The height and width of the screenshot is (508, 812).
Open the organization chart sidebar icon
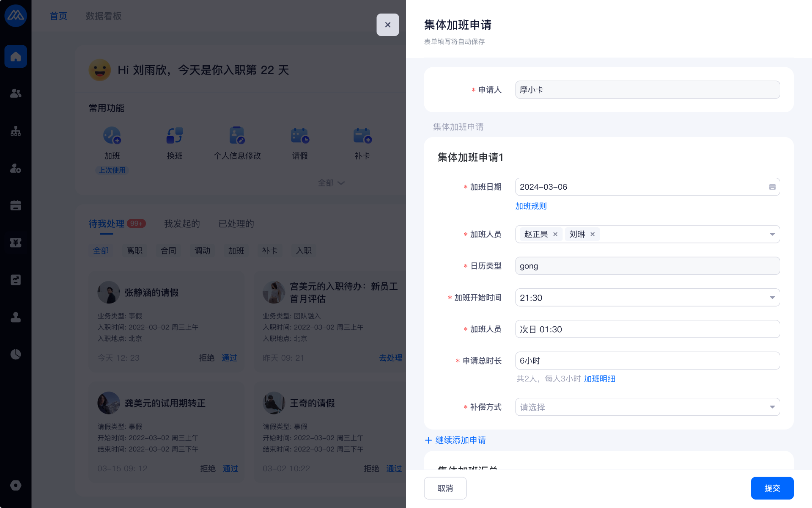pos(16,131)
